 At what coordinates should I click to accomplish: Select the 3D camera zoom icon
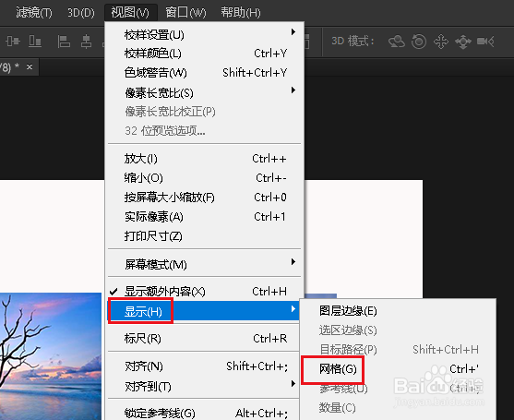(485, 42)
